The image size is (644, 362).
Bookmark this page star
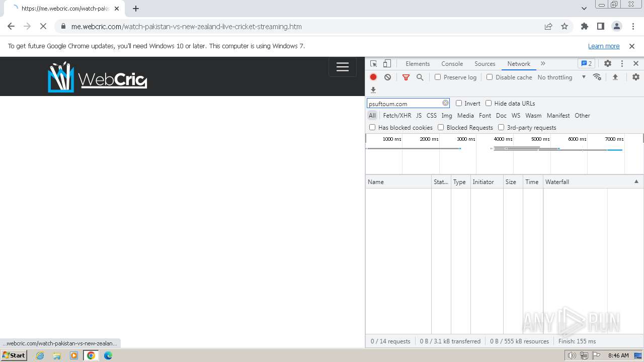click(565, 27)
